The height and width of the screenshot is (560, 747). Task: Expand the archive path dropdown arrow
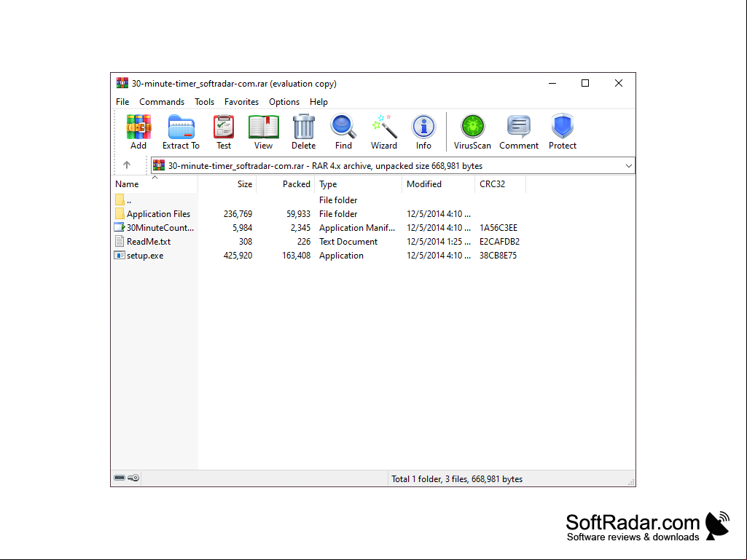tap(629, 166)
